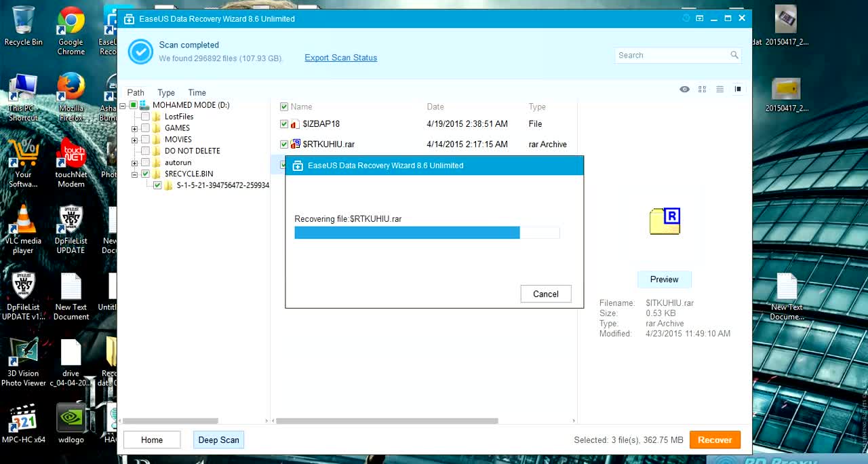Select the $IZBAP18 file name
This screenshot has height=464, width=868.
coord(321,124)
